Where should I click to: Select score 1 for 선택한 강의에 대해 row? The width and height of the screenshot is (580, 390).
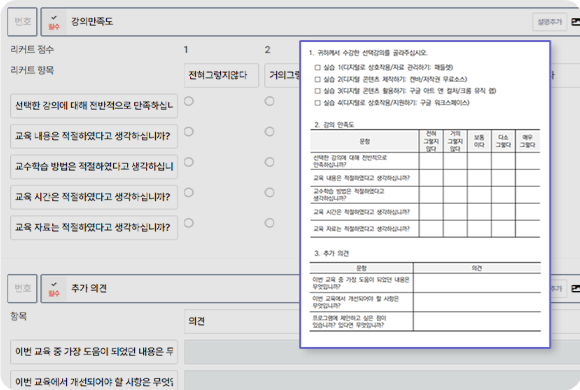click(189, 101)
